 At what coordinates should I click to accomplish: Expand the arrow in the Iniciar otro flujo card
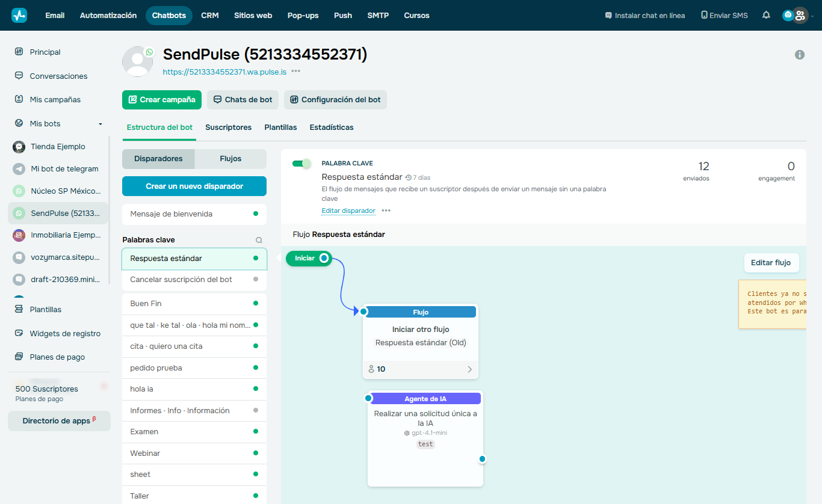[x=469, y=369]
